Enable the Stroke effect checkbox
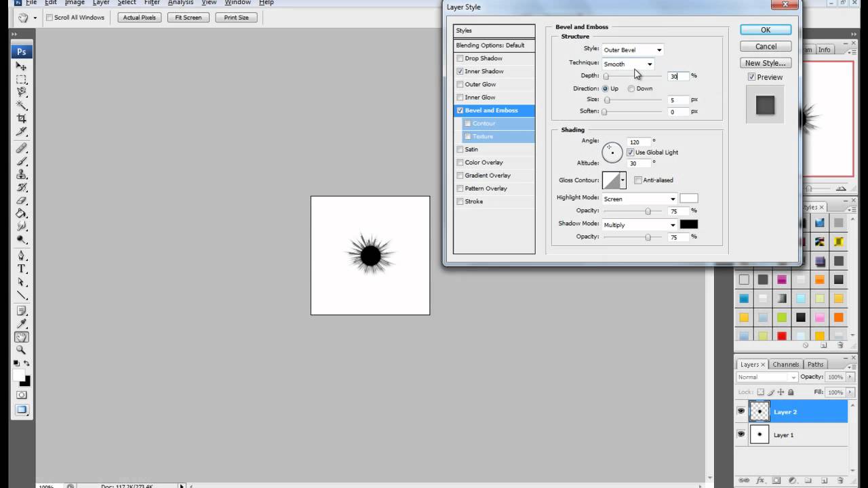This screenshot has height=488, width=868. click(x=460, y=201)
